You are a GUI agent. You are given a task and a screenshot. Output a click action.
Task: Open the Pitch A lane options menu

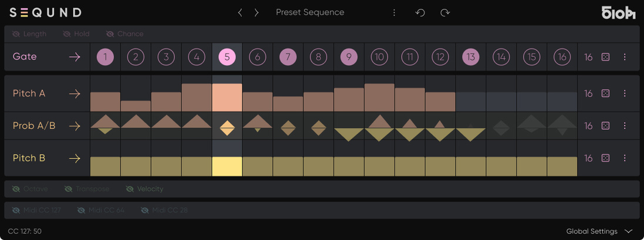[625, 93]
